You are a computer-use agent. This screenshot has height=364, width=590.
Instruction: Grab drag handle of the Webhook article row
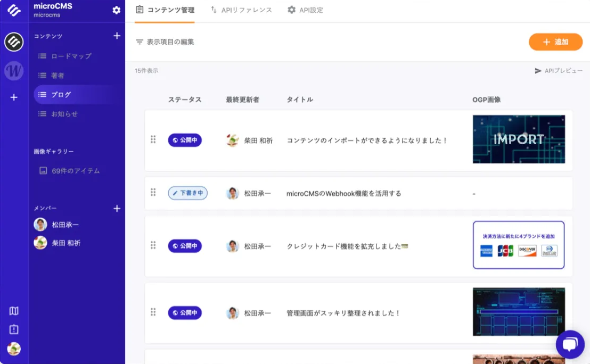coord(153,193)
